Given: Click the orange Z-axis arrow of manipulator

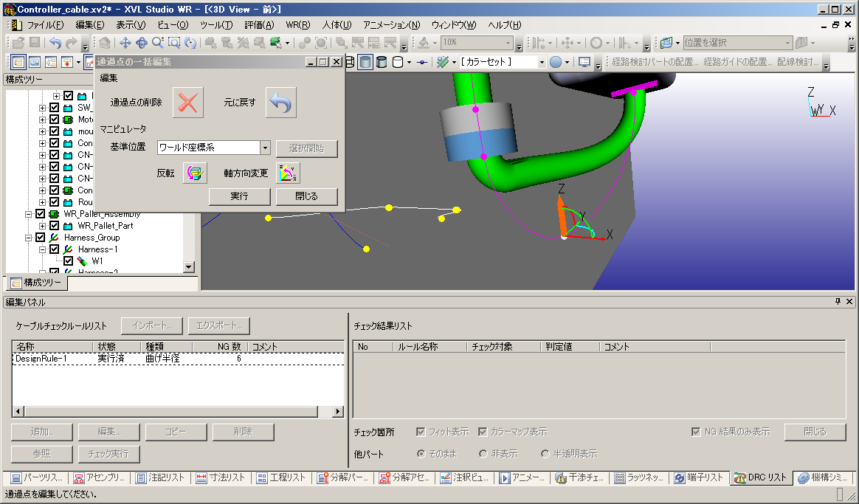Looking at the screenshot, I should click(x=560, y=216).
